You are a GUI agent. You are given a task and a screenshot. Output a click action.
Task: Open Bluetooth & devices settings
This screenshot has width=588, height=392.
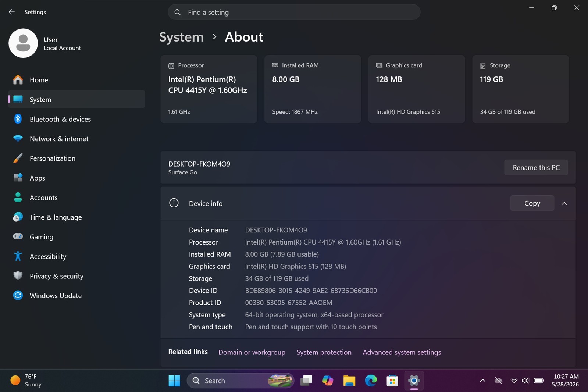(76, 119)
